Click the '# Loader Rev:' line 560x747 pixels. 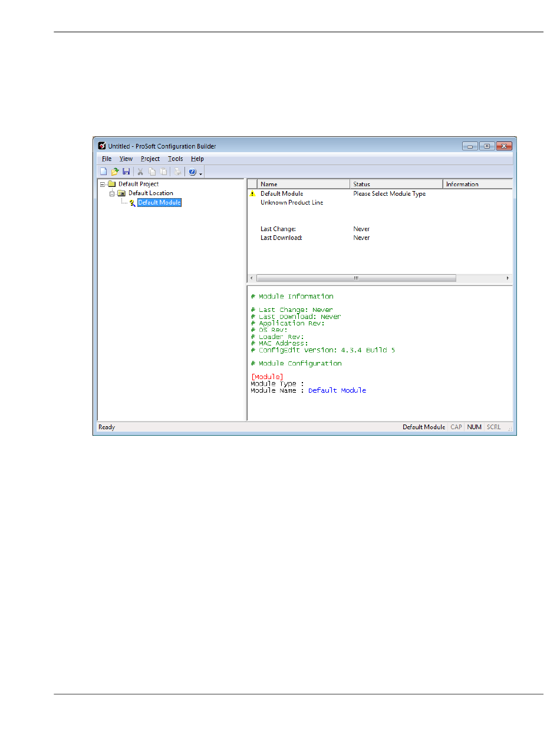[x=277, y=337]
